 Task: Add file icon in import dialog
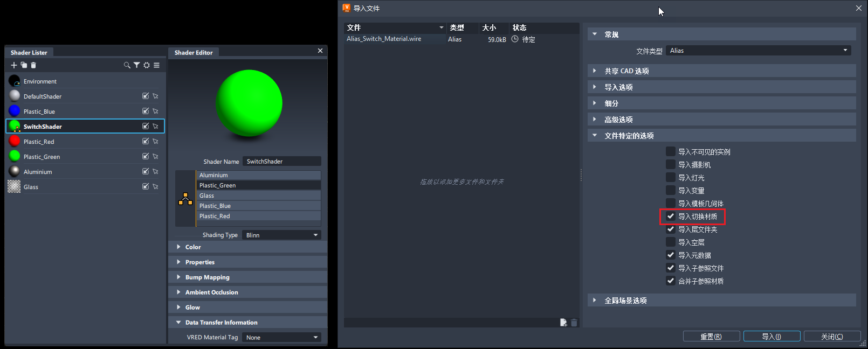tap(563, 323)
